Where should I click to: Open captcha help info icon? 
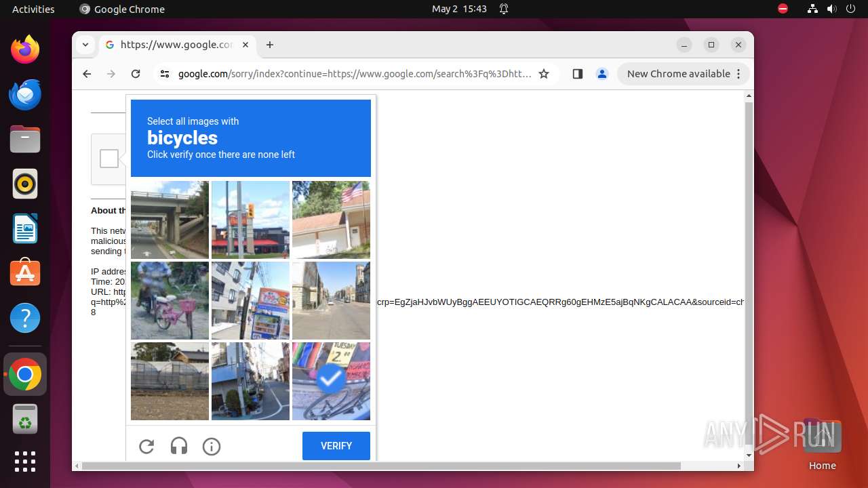[212, 446]
